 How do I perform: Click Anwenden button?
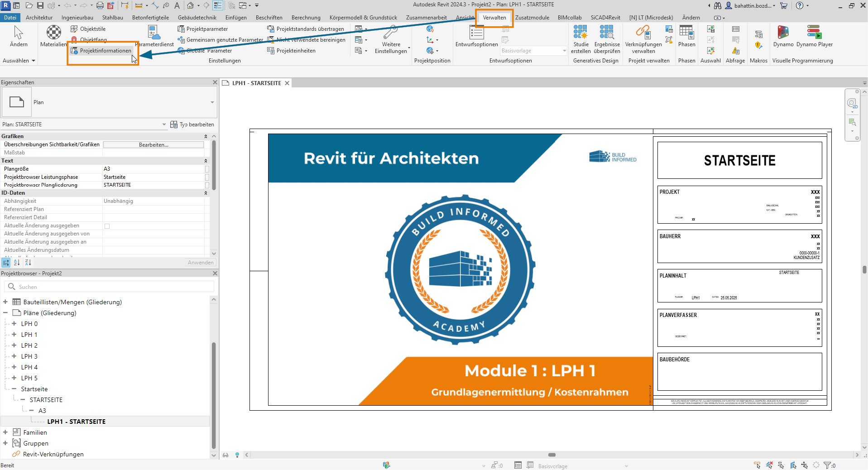[x=201, y=263]
